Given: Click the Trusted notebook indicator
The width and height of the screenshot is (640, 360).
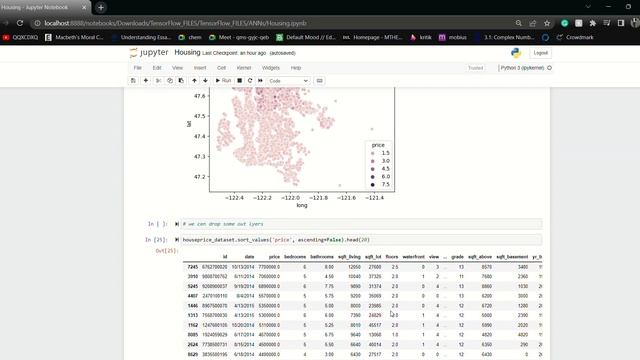Looking at the screenshot, I should (x=476, y=68).
